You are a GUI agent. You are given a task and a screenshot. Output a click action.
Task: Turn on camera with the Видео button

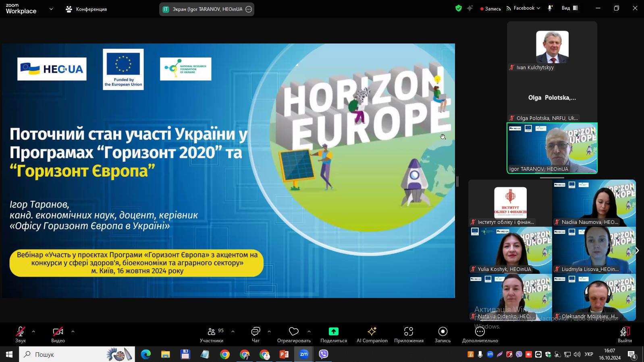tap(58, 335)
